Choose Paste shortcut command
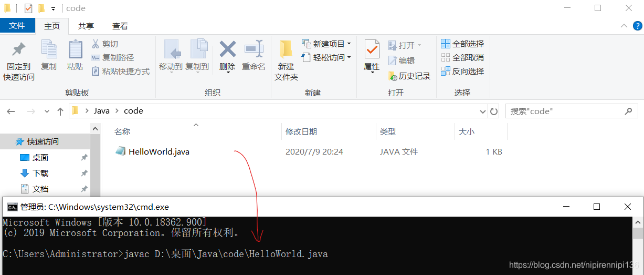644x275 pixels. (x=121, y=72)
